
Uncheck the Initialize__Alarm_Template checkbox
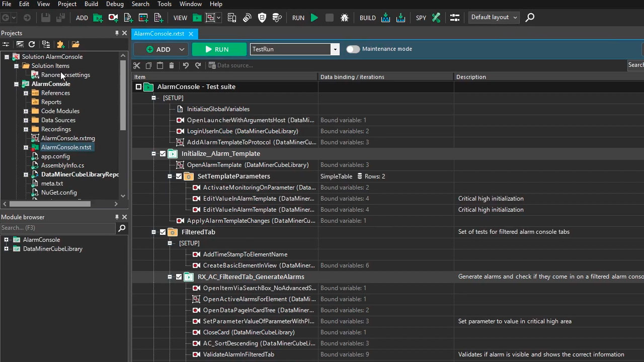pyautogui.click(x=163, y=154)
